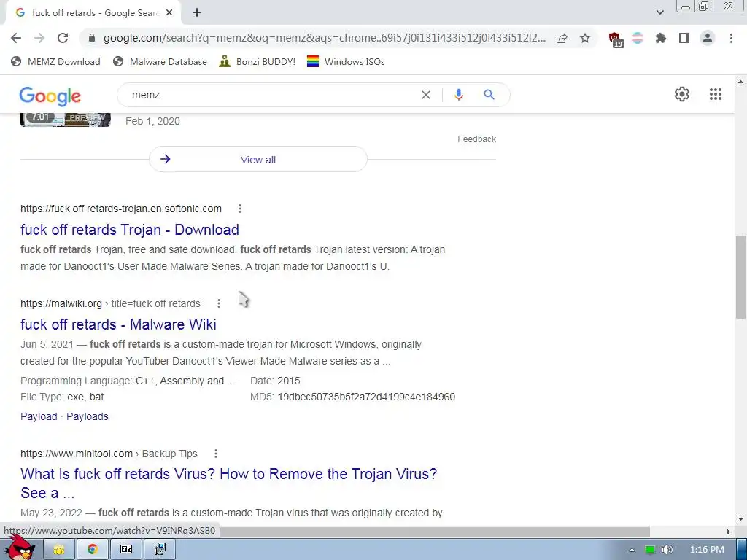
Task: Submit search with magnifier icon
Action: pos(489,95)
